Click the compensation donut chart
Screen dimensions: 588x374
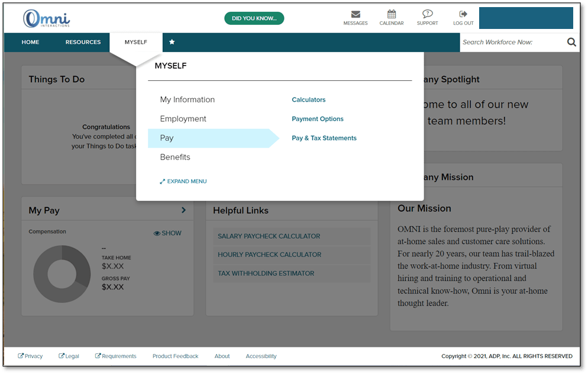62,273
